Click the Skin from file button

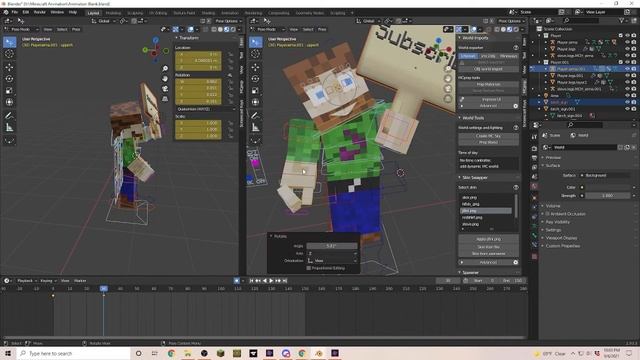488,247
